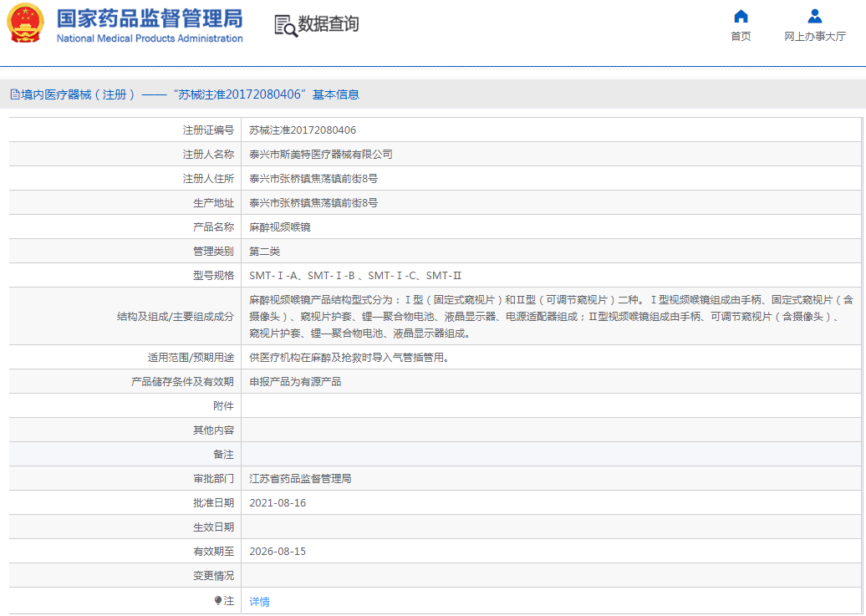Click the 其他内容 label
The width and height of the screenshot is (866, 616).
213,430
